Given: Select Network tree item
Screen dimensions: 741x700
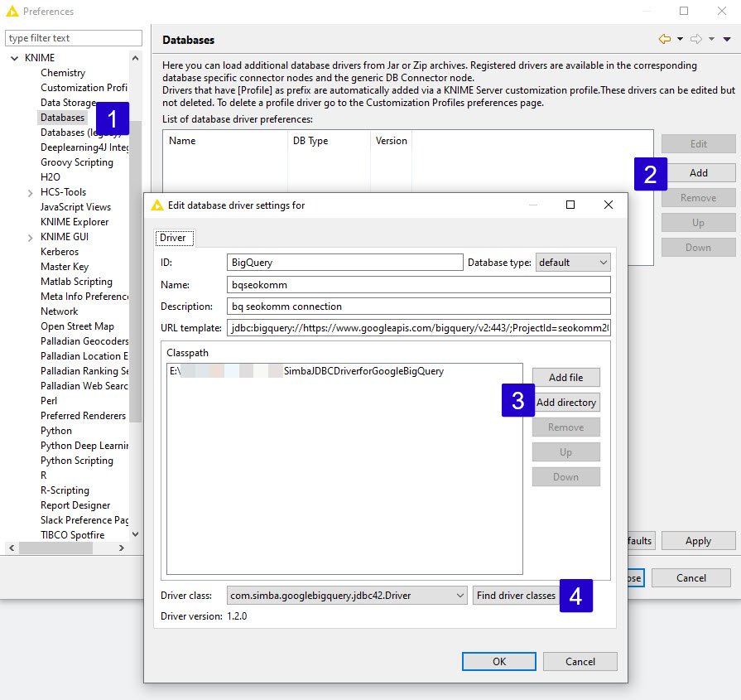Looking at the screenshot, I should [x=59, y=311].
